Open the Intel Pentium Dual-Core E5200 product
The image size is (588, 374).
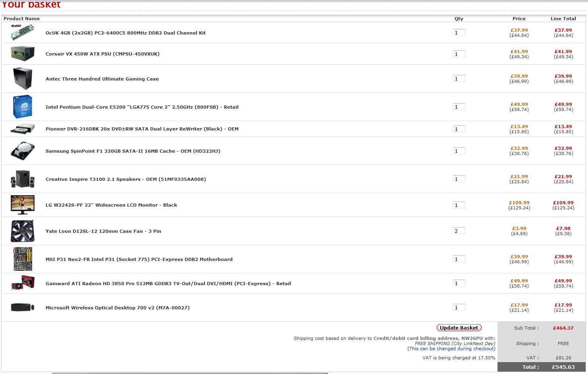(142, 107)
